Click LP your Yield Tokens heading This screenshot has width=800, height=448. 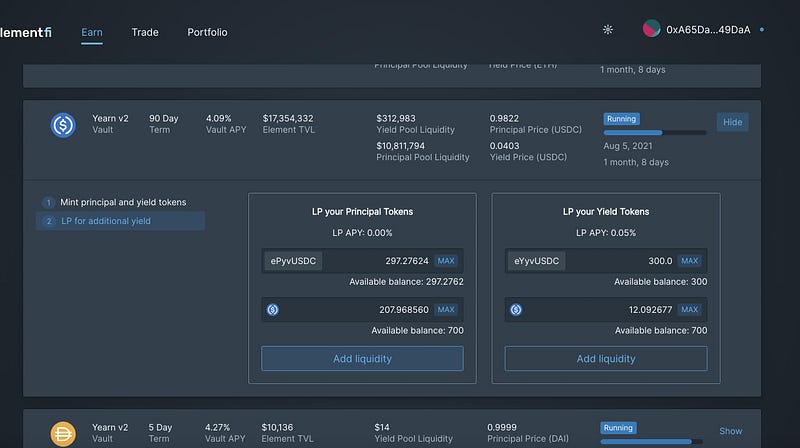[x=606, y=212]
